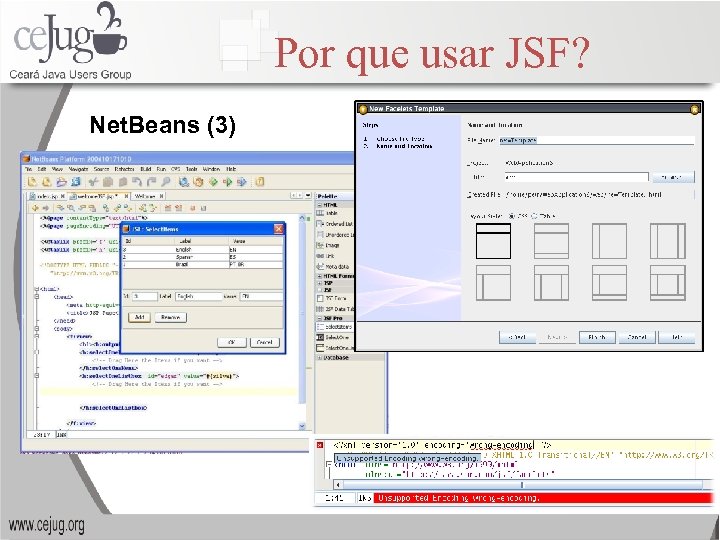Select the SelectItems palette item
This screenshot has height=540, width=720.
pos(335,327)
